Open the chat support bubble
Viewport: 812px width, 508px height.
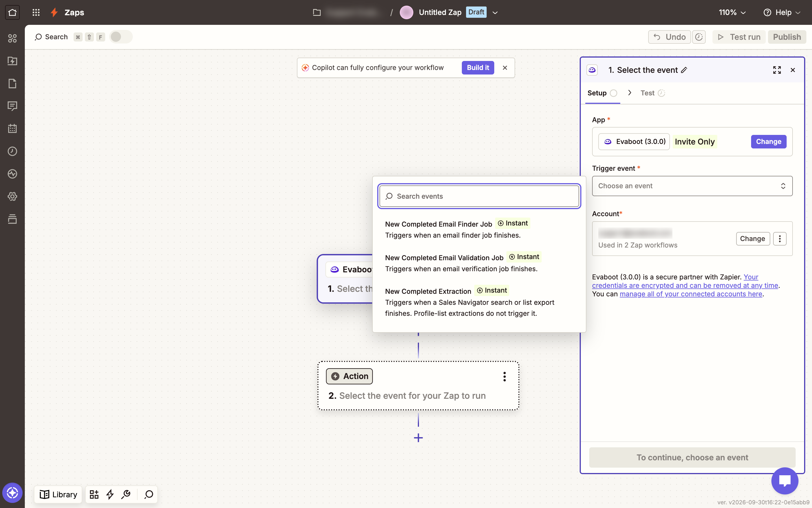point(785,481)
